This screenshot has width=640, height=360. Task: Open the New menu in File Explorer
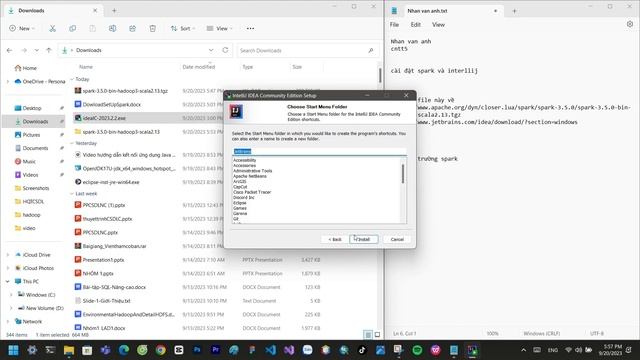[x=22, y=29]
